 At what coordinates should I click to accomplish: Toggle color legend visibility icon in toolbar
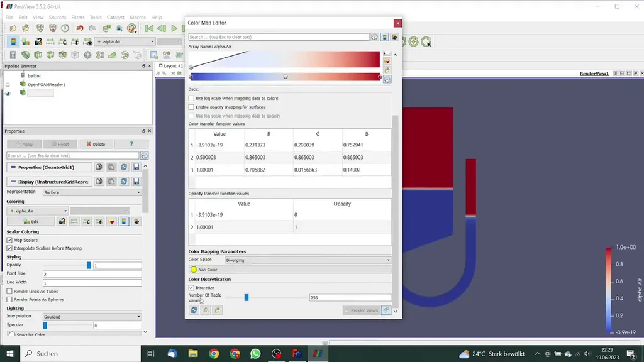(x=13, y=41)
